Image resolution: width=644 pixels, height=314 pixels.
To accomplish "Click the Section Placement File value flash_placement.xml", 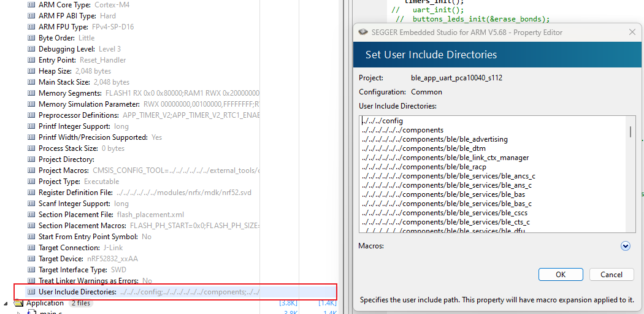I will tap(150, 215).
